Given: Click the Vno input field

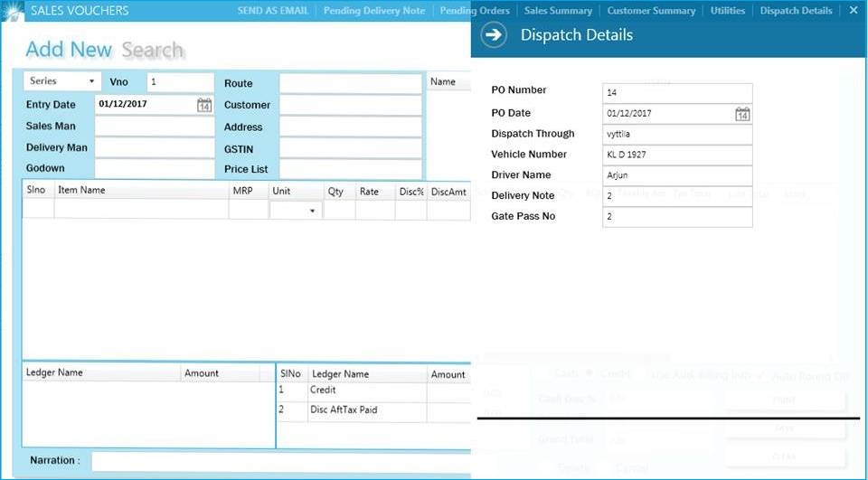Looking at the screenshot, I should click(181, 82).
